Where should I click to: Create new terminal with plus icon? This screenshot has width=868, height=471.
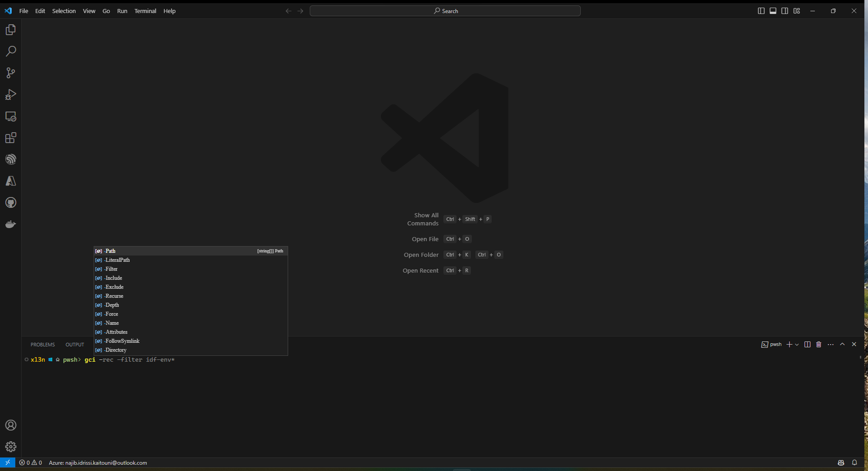789,345
